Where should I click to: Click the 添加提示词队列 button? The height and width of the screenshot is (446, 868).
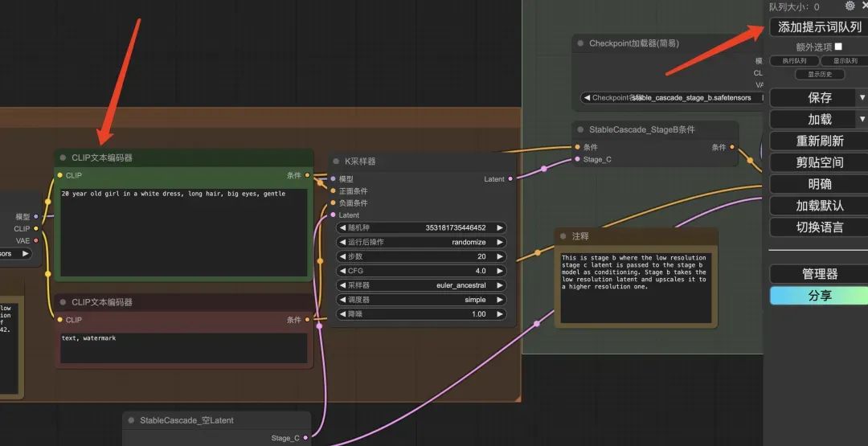click(x=818, y=27)
